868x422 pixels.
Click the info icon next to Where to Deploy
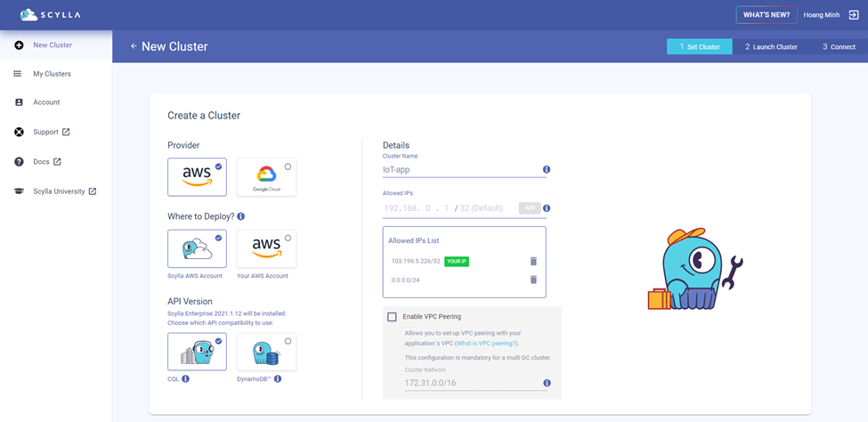[x=240, y=216]
